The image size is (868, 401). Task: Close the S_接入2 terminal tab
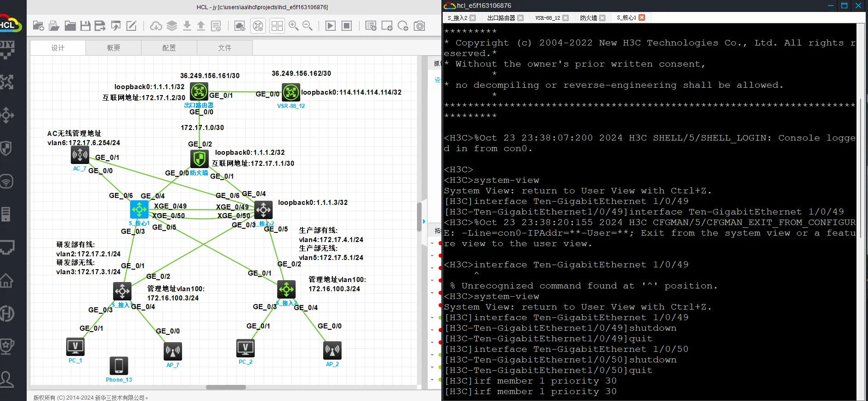click(473, 18)
